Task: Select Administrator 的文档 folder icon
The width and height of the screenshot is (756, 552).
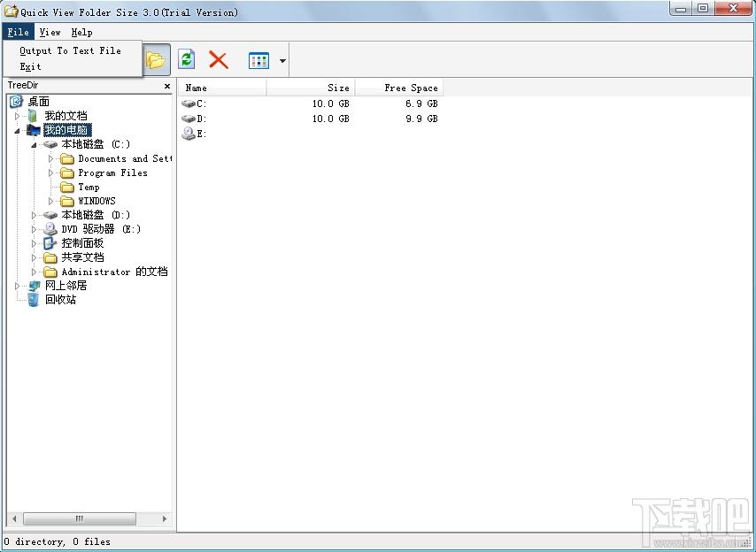Action: tap(50, 272)
